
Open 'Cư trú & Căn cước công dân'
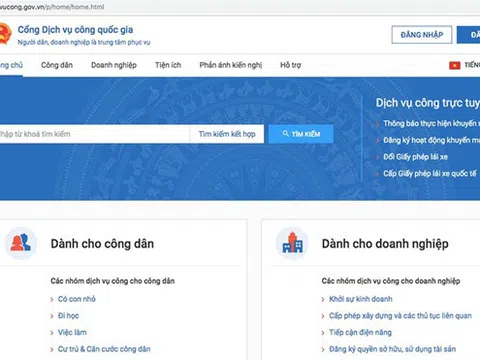(x=104, y=349)
